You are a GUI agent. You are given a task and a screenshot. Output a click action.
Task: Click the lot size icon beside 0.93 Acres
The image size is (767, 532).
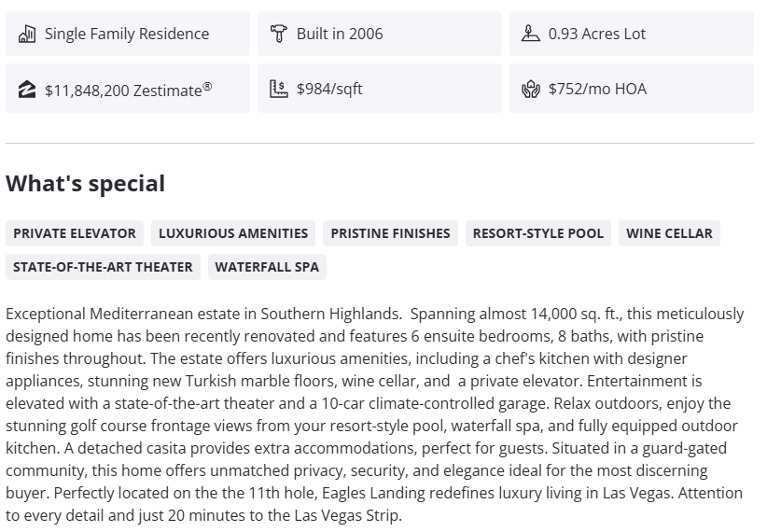pyautogui.click(x=530, y=34)
